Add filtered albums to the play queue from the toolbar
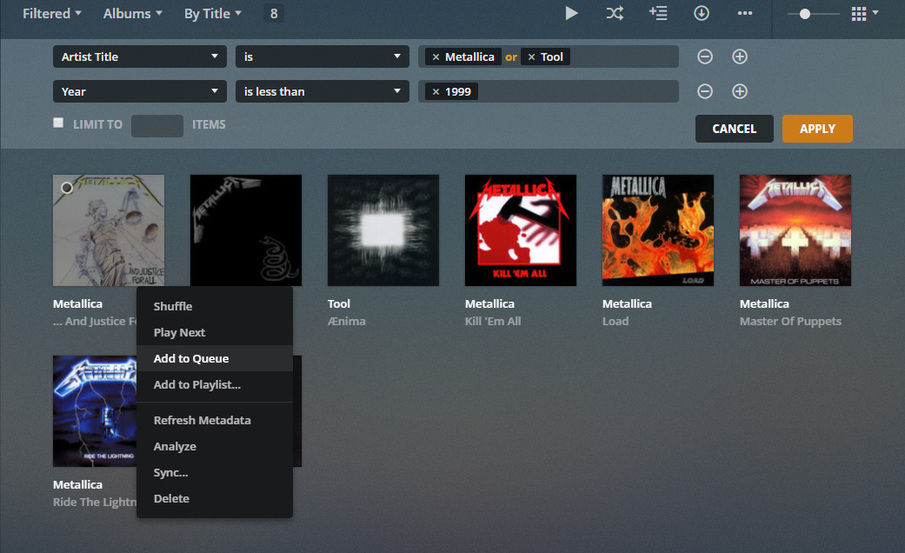The width and height of the screenshot is (905, 553). (x=658, y=13)
